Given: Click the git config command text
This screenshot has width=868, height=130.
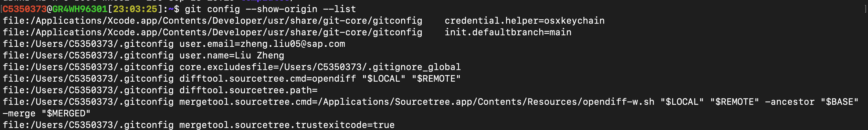Looking at the screenshot, I should (x=270, y=9).
